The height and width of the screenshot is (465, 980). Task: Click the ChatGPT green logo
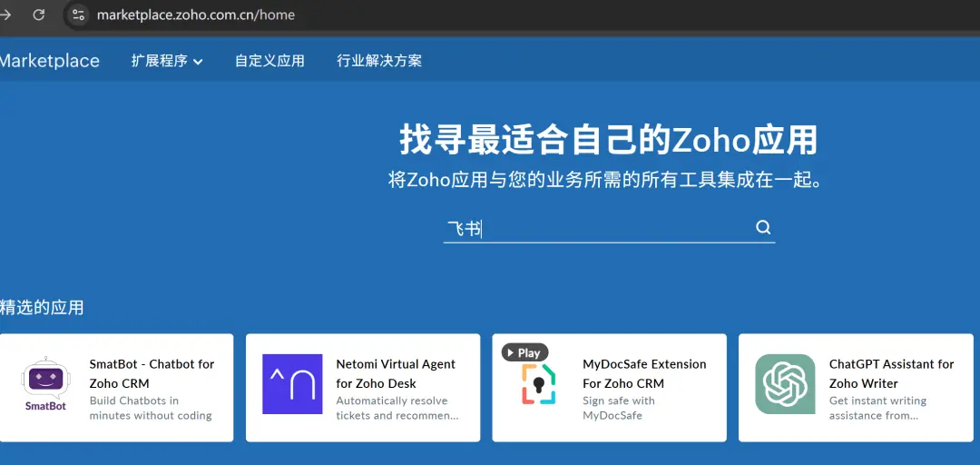tap(785, 384)
